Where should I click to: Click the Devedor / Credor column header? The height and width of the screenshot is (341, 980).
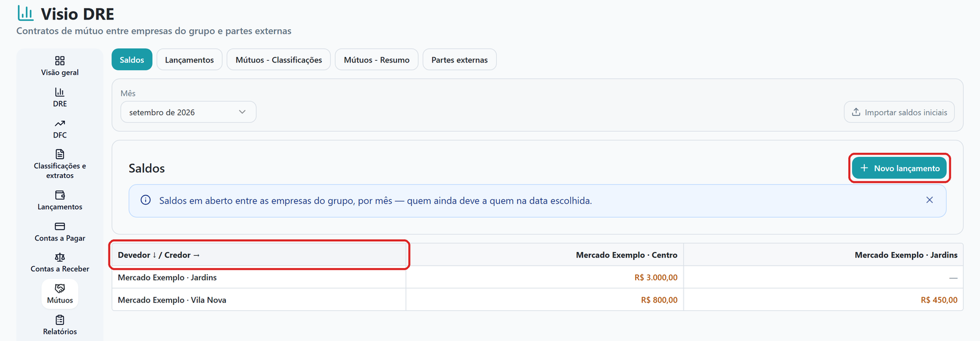click(259, 255)
